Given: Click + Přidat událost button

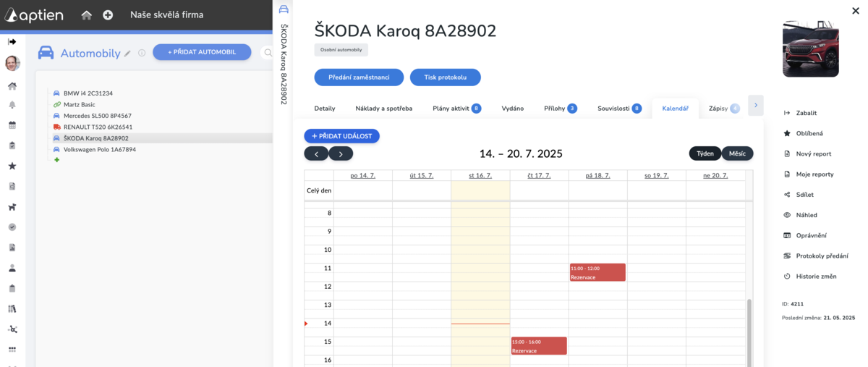Looking at the screenshot, I should (x=341, y=136).
